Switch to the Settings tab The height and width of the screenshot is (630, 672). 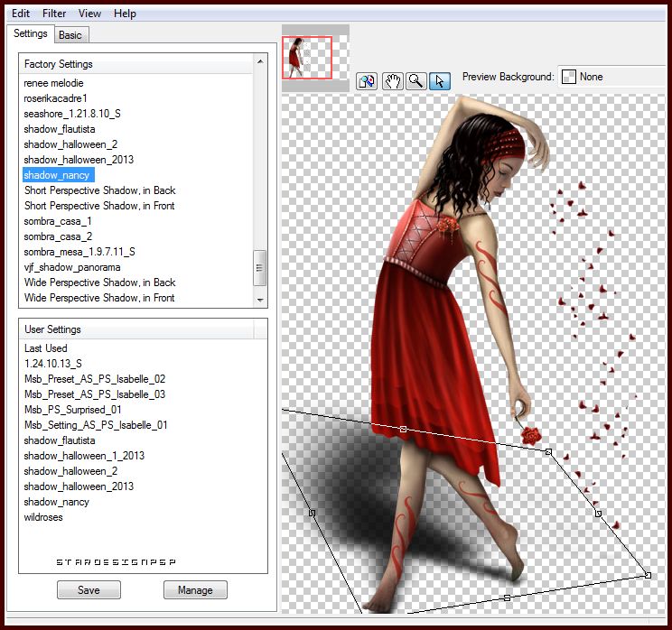(31, 33)
